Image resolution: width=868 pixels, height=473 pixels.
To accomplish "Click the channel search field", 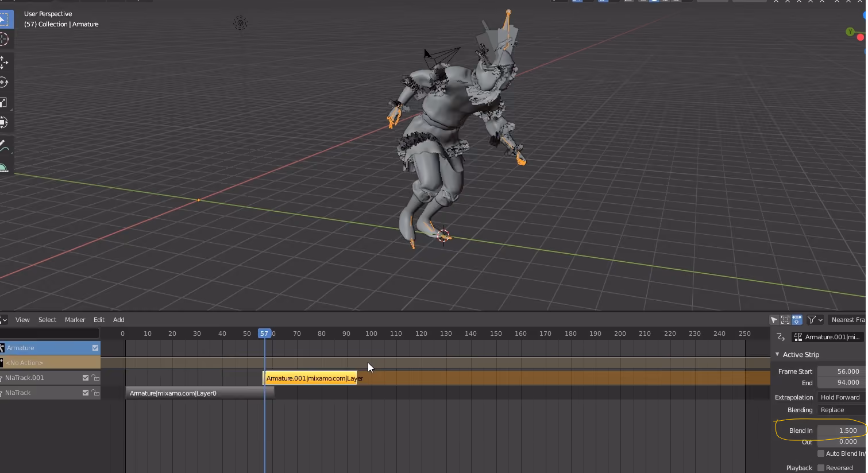I will click(50, 334).
